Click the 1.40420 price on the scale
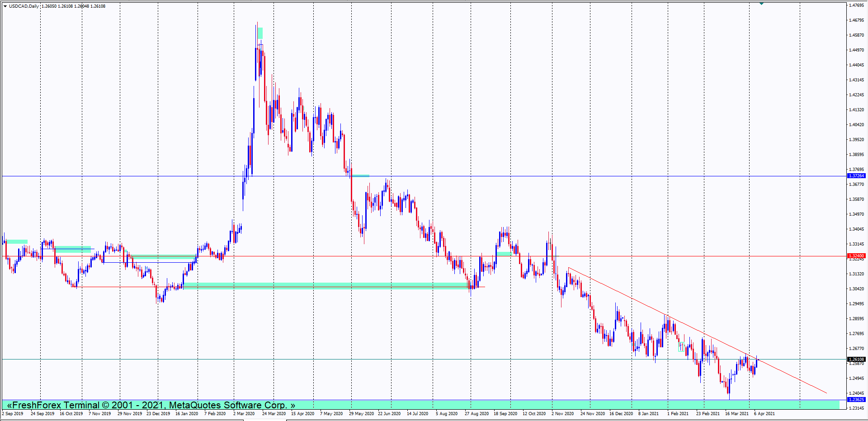Screen dimensions: 868x421 tap(856, 125)
